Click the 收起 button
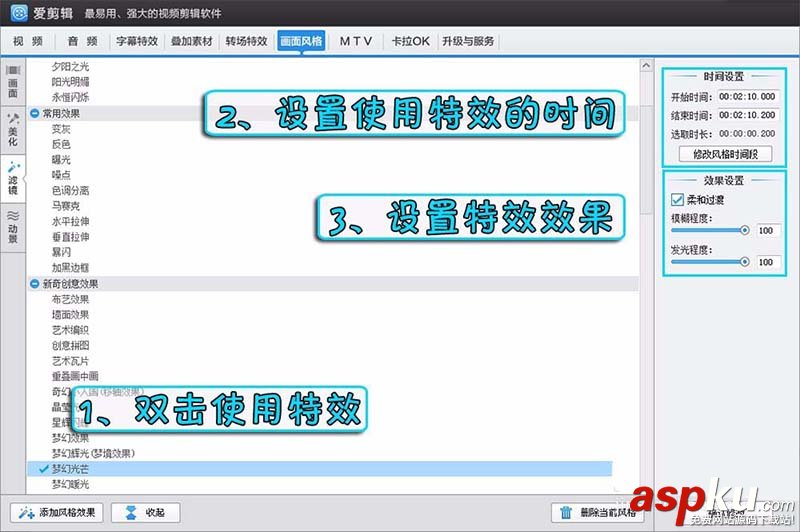The height and width of the screenshot is (532, 800). (x=145, y=512)
